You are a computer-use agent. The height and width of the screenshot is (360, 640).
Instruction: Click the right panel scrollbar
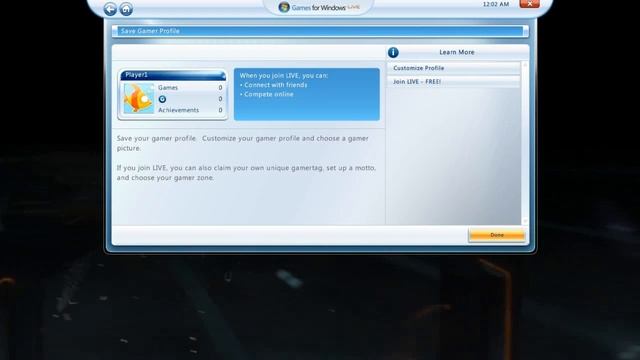point(525,143)
